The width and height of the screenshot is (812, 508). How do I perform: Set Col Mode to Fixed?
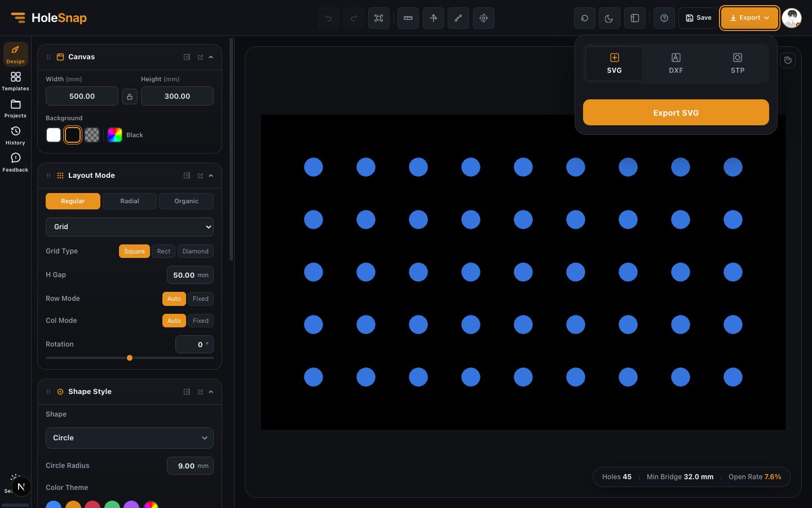click(x=201, y=321)
